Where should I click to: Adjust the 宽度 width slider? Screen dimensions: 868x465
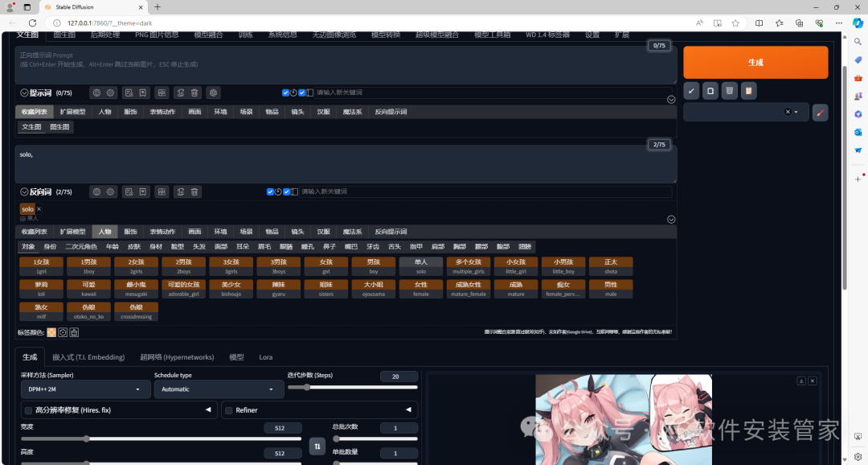point(161,439)
